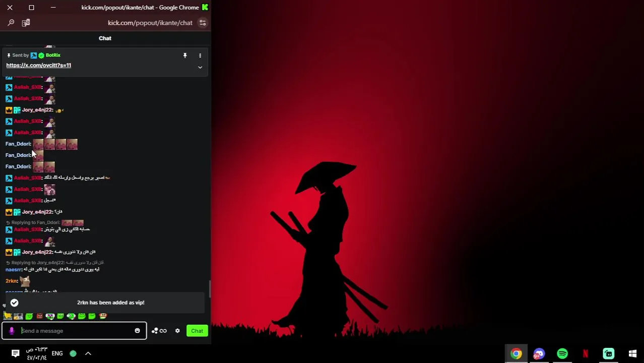The height and width of the screenshot is (363, 644).
Task: Focus the Send a message field
Action: coord(75,331)
